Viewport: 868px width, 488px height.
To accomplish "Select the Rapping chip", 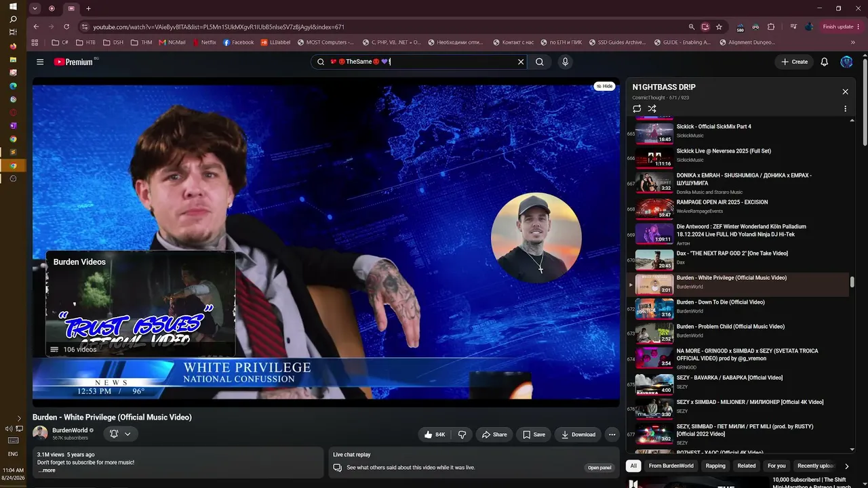I will pos(715,466).
